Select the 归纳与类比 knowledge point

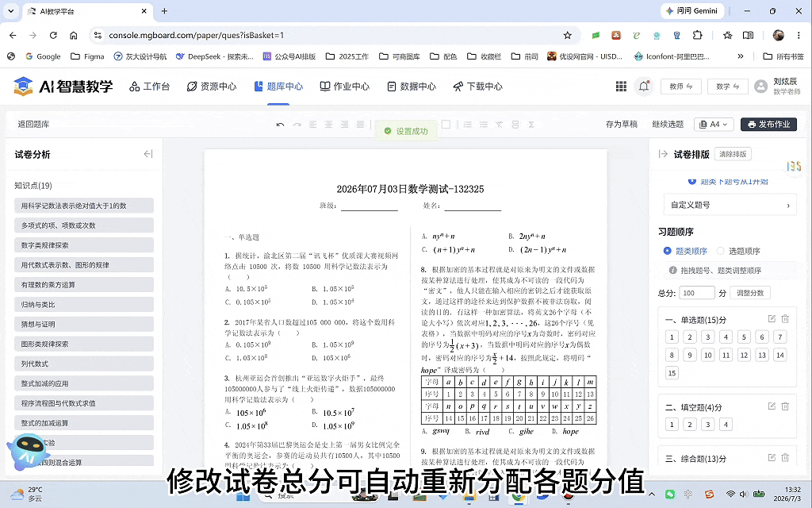click(84, 304)
